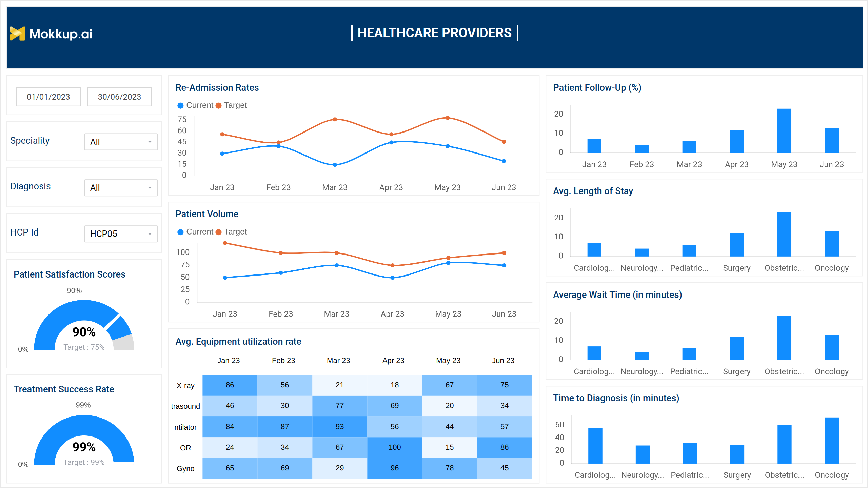This screenshot has width=868, height=488.
Task: Click the OR row label in heatmap
Action: [185, 448]
